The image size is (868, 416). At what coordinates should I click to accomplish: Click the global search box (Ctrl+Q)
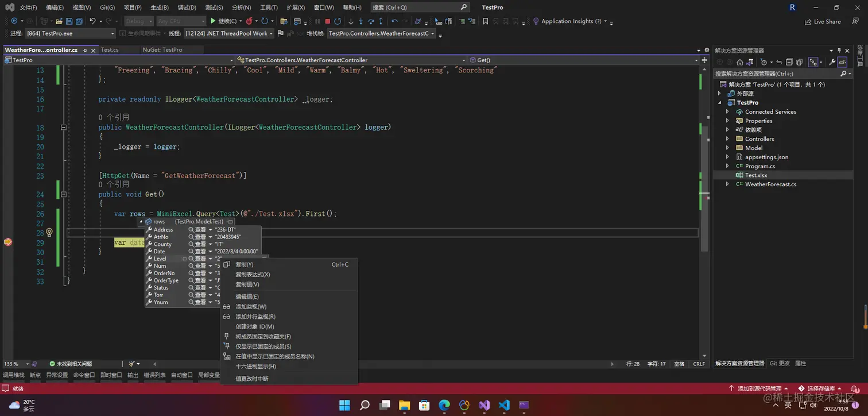click(420, 7)
